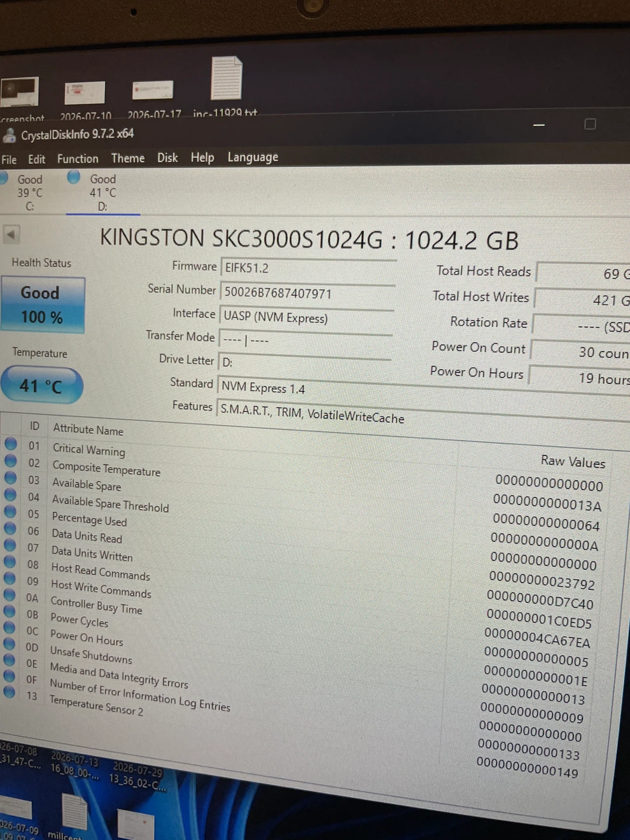Select the Screenshot desktop thumbnail
The image size is (630, 840).
click(21, 99)
